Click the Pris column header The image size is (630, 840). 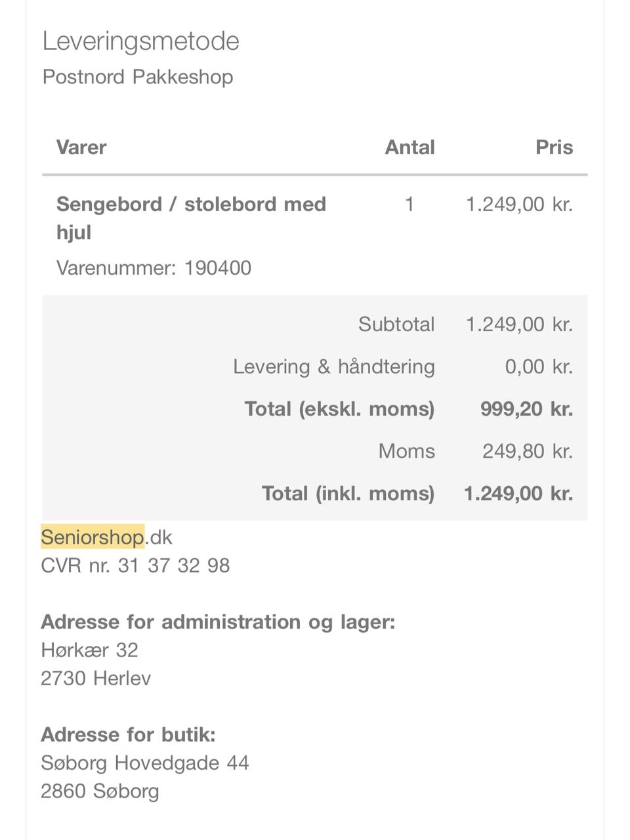554,147
